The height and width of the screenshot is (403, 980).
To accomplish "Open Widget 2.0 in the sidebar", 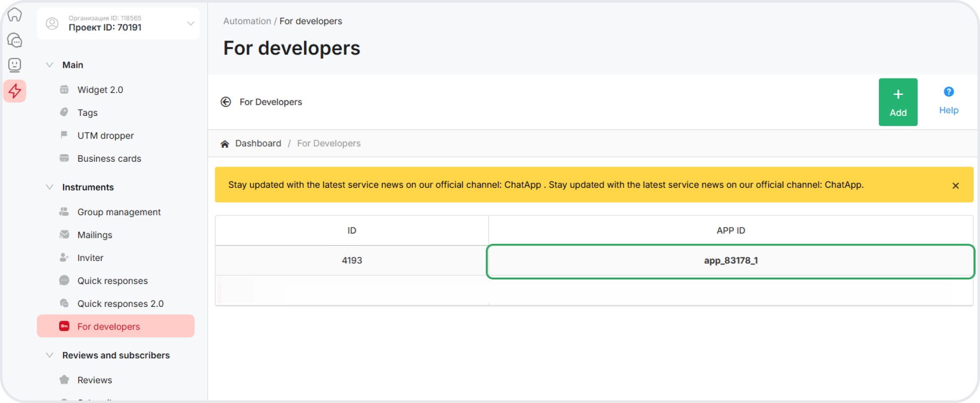I will 100,90.
